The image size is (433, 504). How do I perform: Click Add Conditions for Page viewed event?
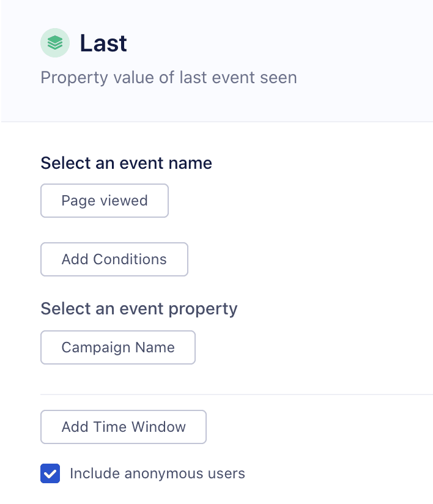[114, 259]
